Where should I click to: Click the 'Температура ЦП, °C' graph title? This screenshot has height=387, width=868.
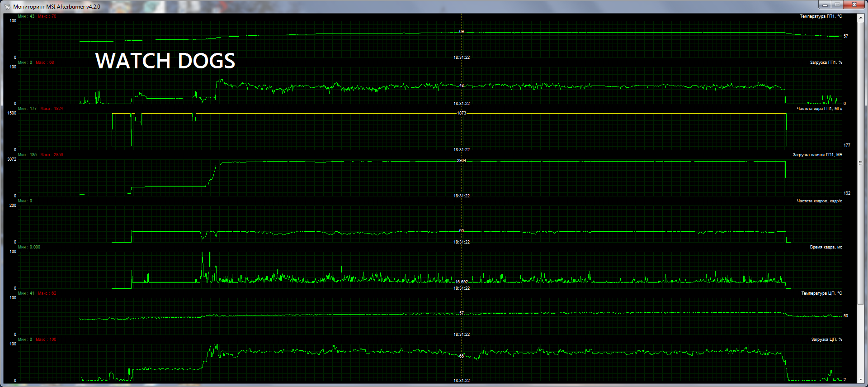(x=821, y=293)
